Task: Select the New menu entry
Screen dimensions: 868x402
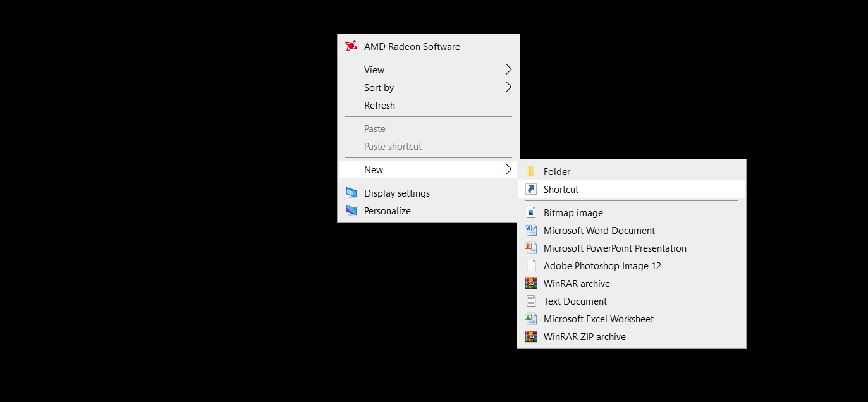Action: coord(429,169)
